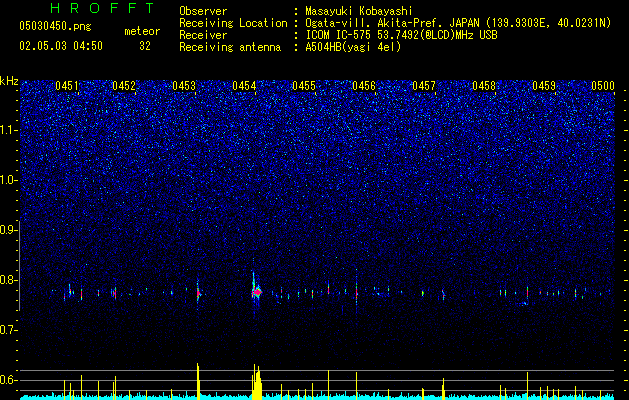
Task: Click the 0454 time marker
Action: pyautogui.click(x=244, y=86)
